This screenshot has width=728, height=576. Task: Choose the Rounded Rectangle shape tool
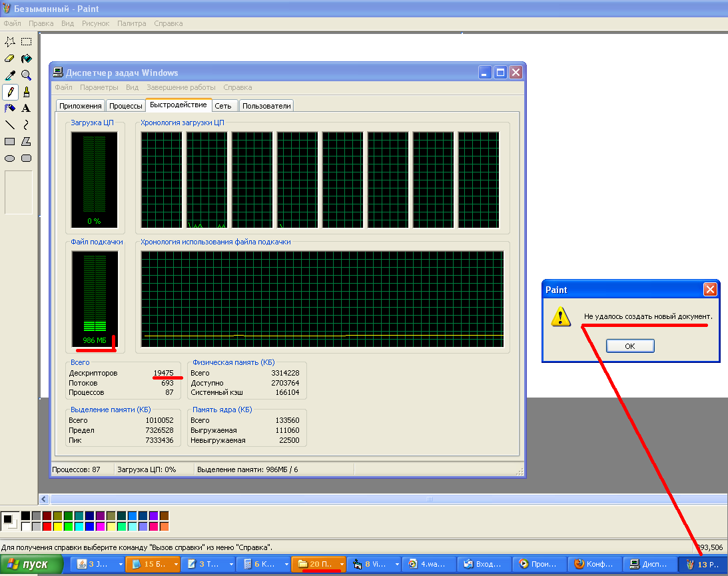[x=27, y=158]
